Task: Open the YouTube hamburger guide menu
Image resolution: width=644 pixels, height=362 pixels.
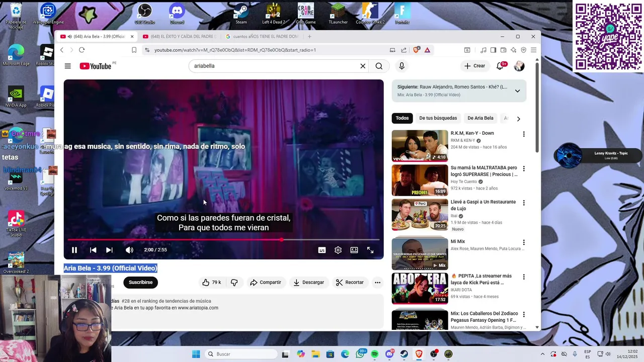Action: 67,66
